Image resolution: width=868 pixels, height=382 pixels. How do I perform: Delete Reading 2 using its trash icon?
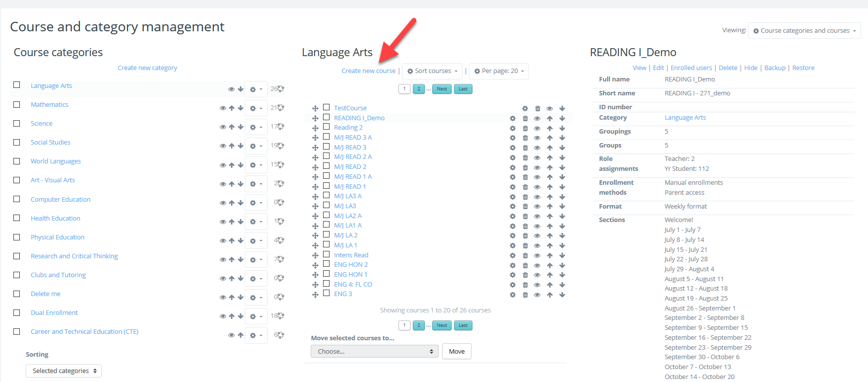click(x=525, y=128)
